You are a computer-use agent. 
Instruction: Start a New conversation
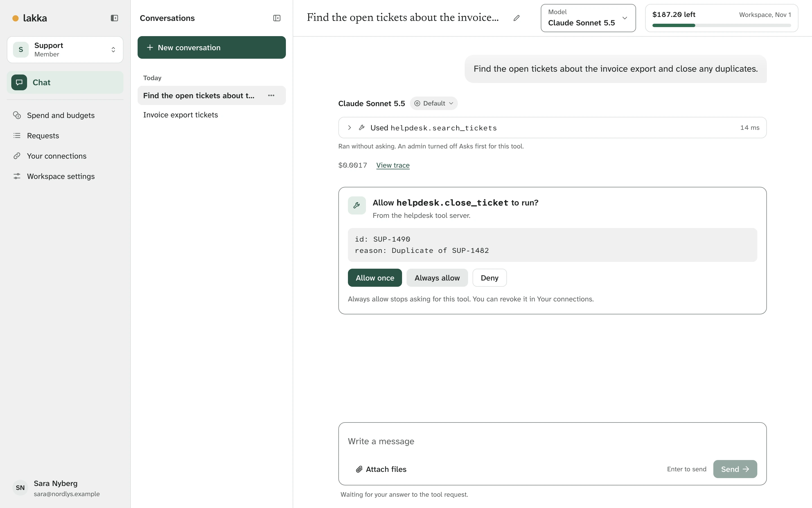[x=212, y=47]
